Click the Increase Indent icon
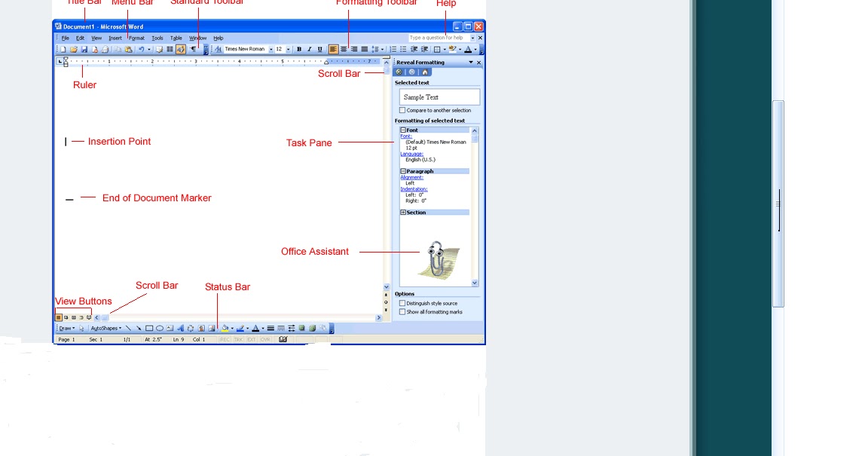Viewport: 868px width, 456px height. [x=425, y=49]
